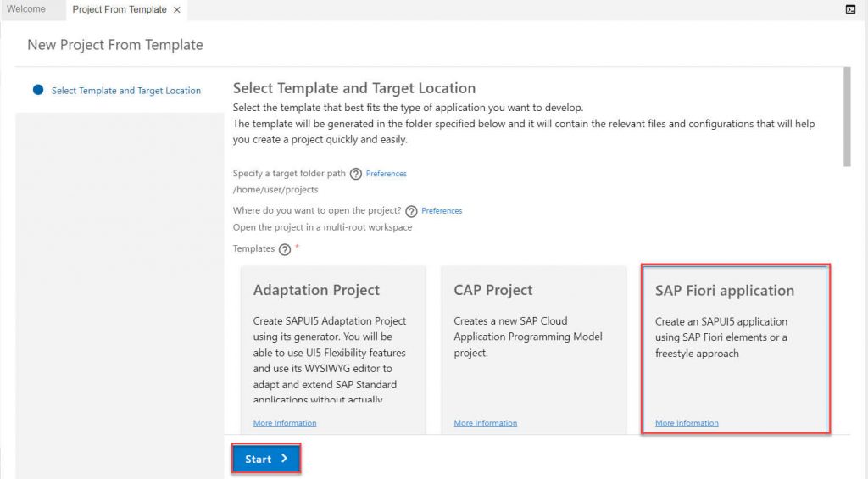868x479 pixels.
Task: Show help for where to open project
Action: (x=411, y=211)
